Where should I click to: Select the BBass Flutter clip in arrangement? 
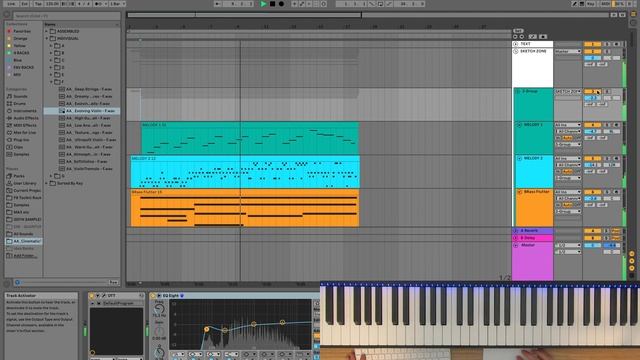[245, 207]
